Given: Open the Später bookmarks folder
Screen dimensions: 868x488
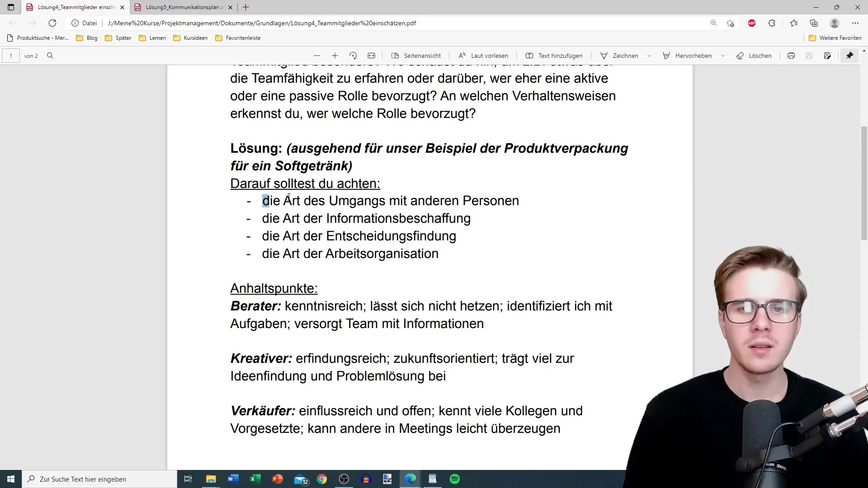Looking at the screenshot, I should [x=118, y=38].
